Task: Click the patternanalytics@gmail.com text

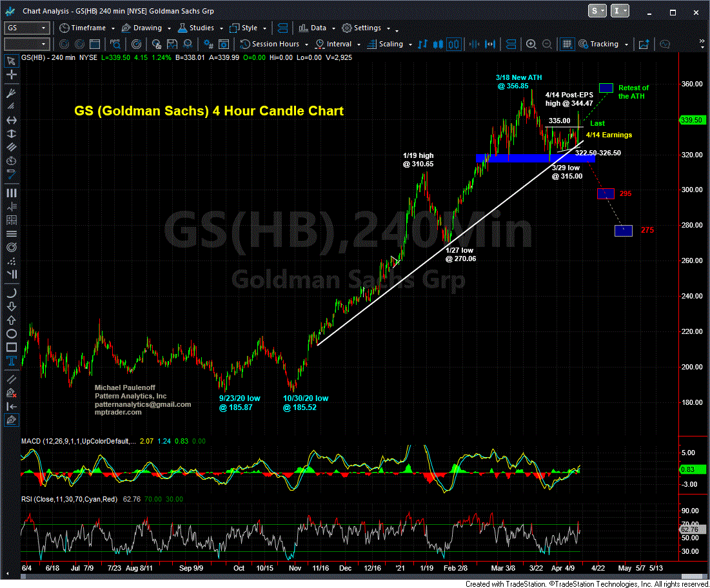Action: coord(143,405)
